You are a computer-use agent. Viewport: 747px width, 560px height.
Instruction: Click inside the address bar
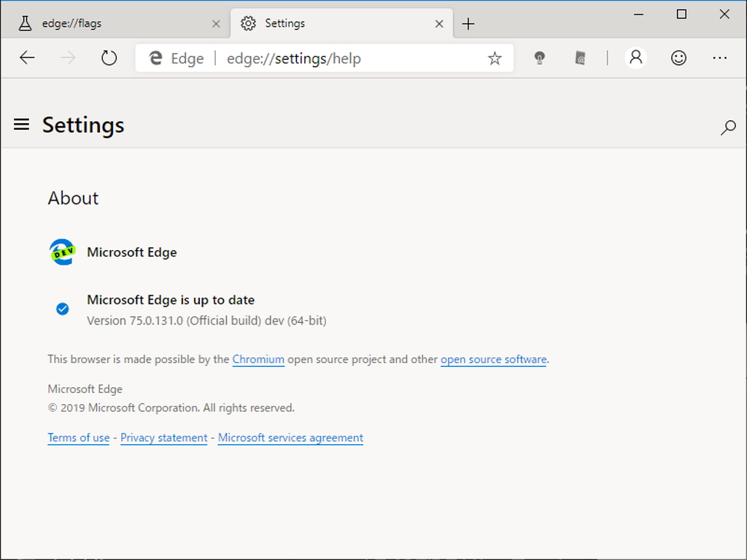click(x=328, y=58)
